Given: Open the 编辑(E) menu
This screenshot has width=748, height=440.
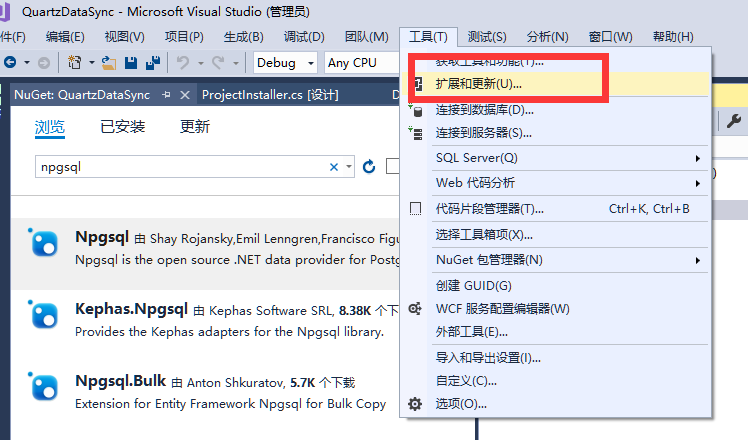Looking at the screenshot, I should (65, 37).
